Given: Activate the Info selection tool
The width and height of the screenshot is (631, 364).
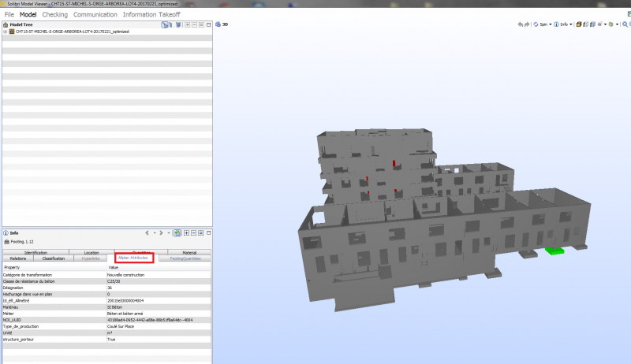Looking at the screenshot, I should [561, 24].
